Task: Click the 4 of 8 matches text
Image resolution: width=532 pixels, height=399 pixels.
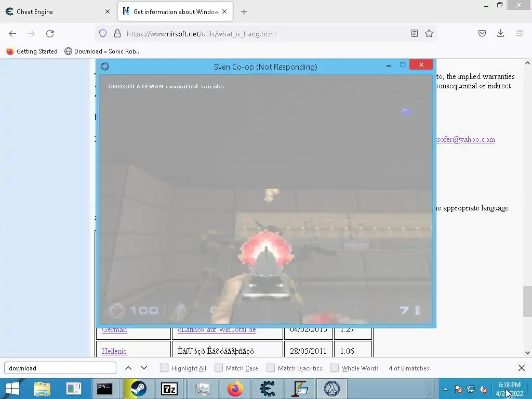Action: click(x=409, y=368)
